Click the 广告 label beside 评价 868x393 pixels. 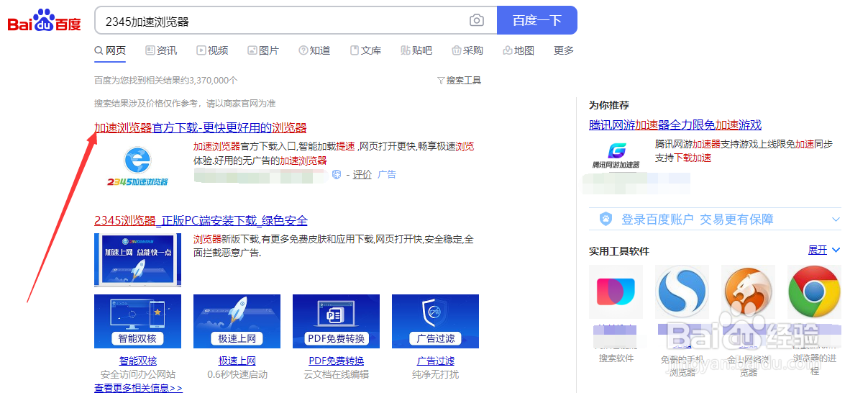(387, 174)
